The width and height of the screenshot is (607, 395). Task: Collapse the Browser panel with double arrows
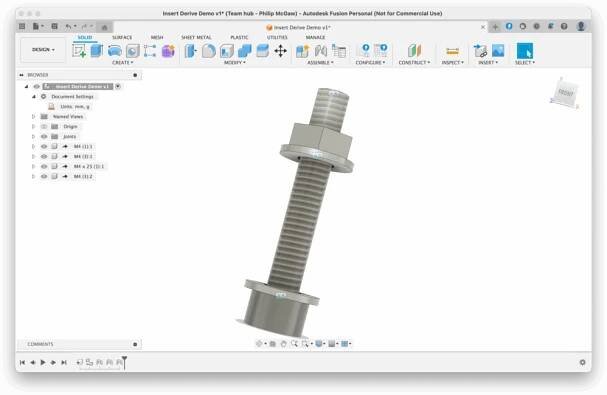coord(21,75)
